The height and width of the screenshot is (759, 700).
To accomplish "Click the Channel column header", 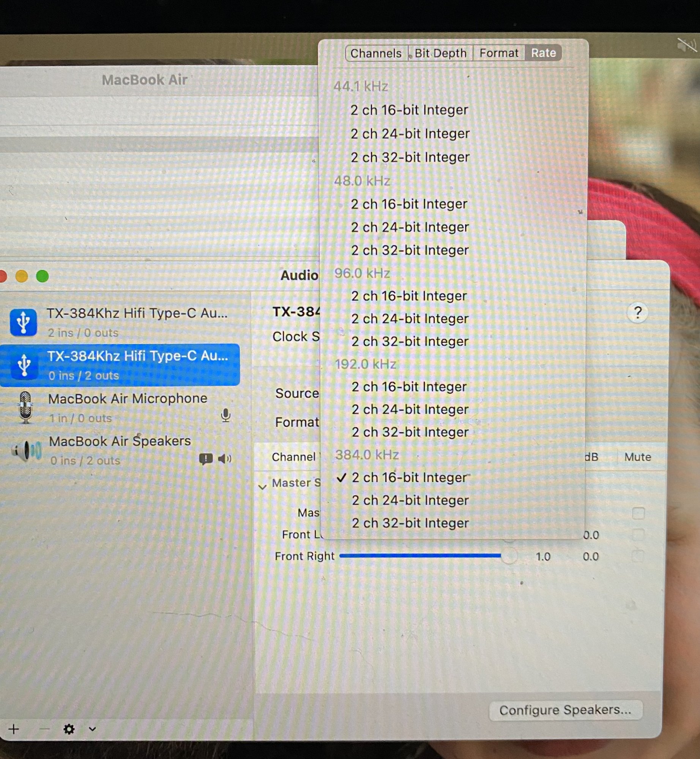I will [x=293, y=457].
